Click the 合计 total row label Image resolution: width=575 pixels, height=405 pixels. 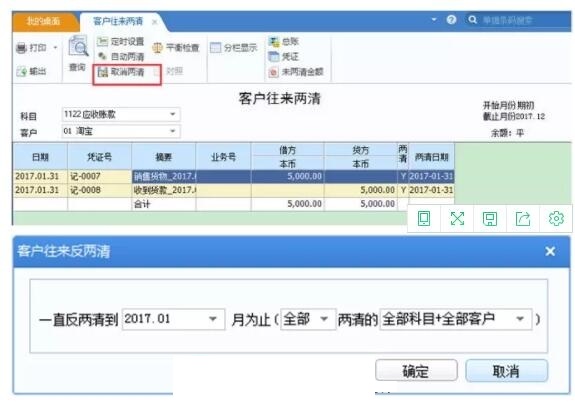pyautogui.click(x=142, y=204)
